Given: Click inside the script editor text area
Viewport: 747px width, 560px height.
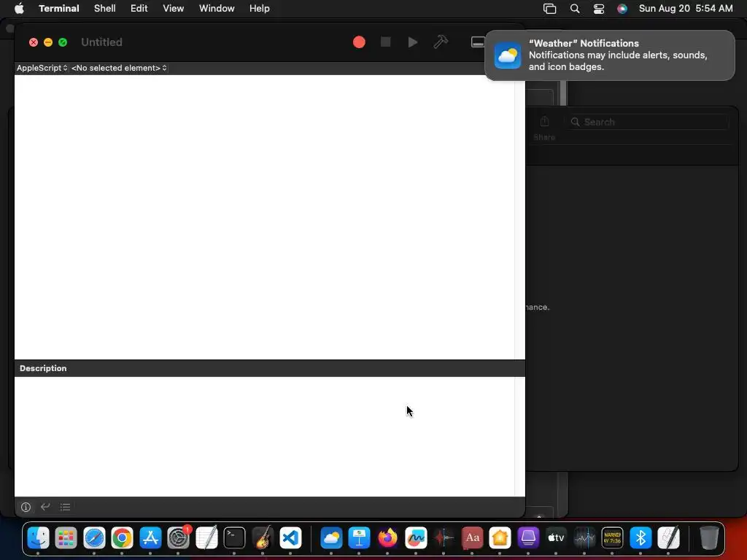Looking at the screenshot, I should click(264, 217).
